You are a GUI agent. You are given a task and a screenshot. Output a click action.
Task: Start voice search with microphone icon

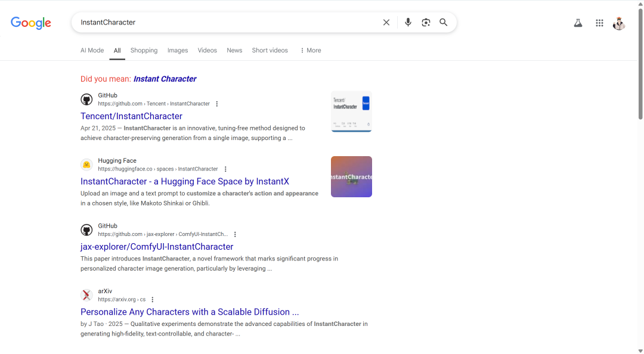[x=408, y=22]
